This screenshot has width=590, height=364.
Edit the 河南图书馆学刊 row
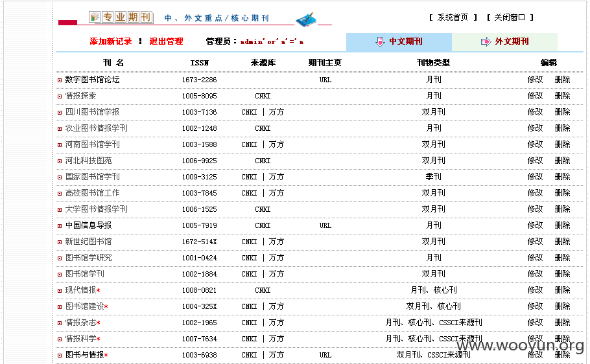tap(535, 144)
